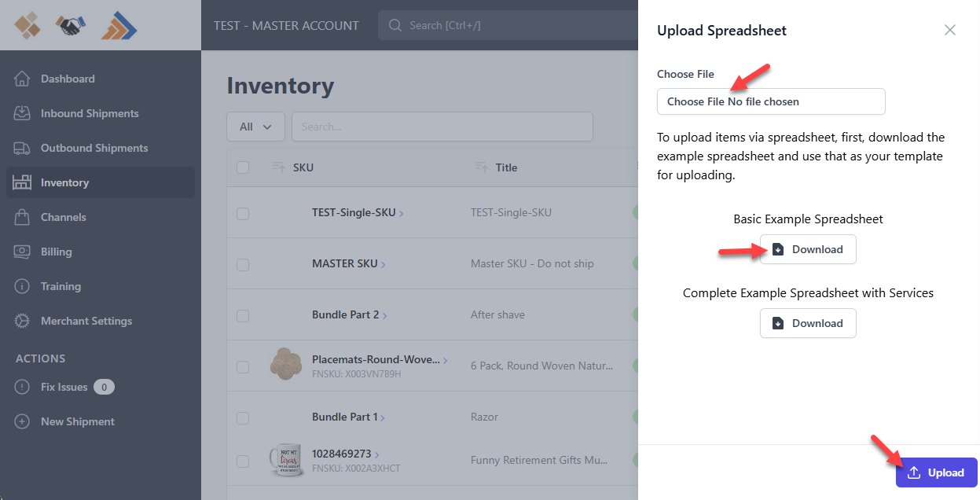
Task: Open the Bundle Part 2 item
Action: point(349,314)
